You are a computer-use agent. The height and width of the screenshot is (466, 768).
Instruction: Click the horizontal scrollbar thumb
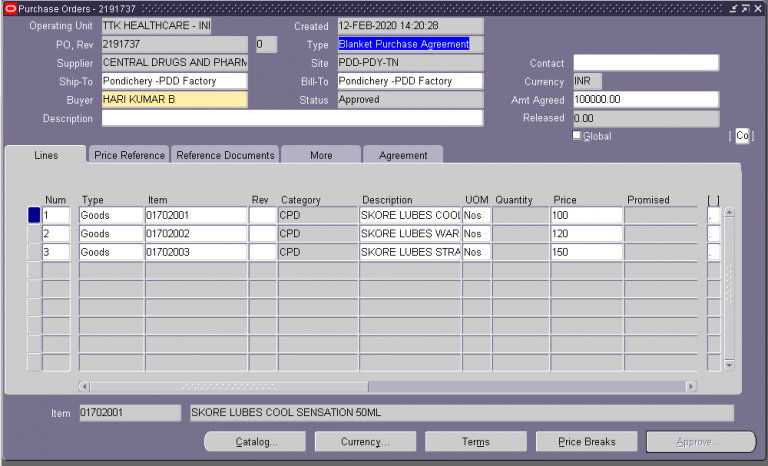coord(229,387)
